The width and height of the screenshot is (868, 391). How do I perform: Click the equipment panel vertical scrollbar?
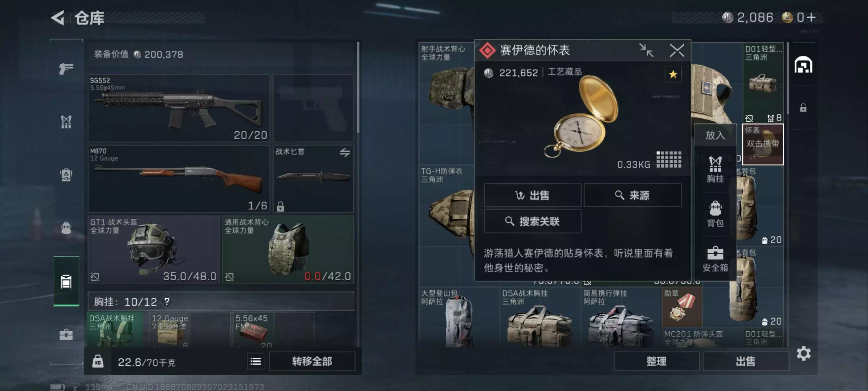pos(358,87)
